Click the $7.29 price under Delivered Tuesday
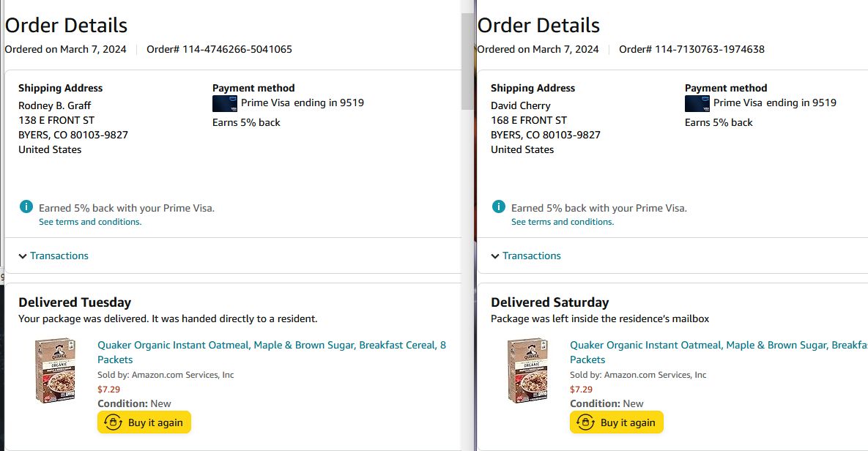Image resolution: width=868 pixels, height=451 pixels. [x=108, y=389]
